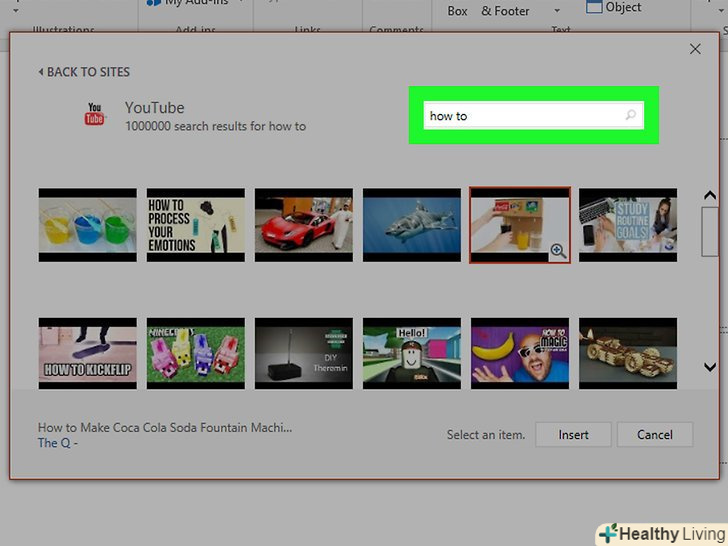The width and height of the screenshot is (728, 546).
Task: Select the Study Routine Goals thumbnail
Action: tap(628, 225)
